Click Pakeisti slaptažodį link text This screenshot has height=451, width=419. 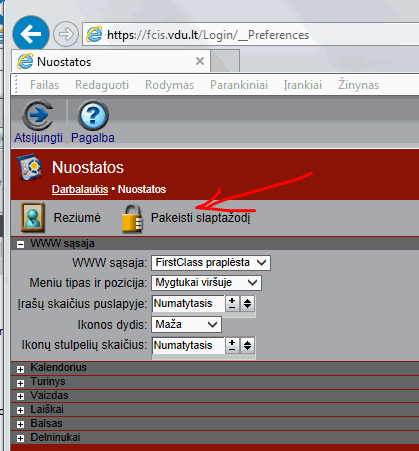[x=200, y=218]
